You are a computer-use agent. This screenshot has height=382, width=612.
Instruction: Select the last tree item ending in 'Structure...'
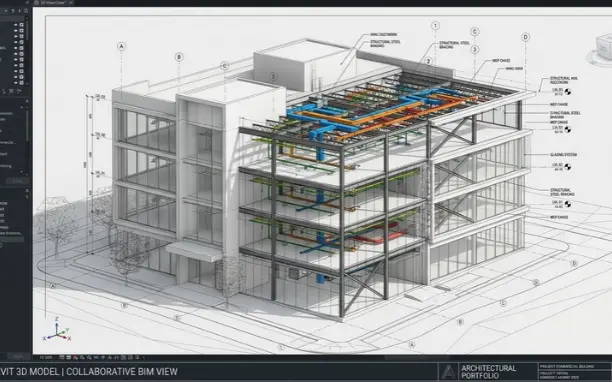tap(11, 233)
